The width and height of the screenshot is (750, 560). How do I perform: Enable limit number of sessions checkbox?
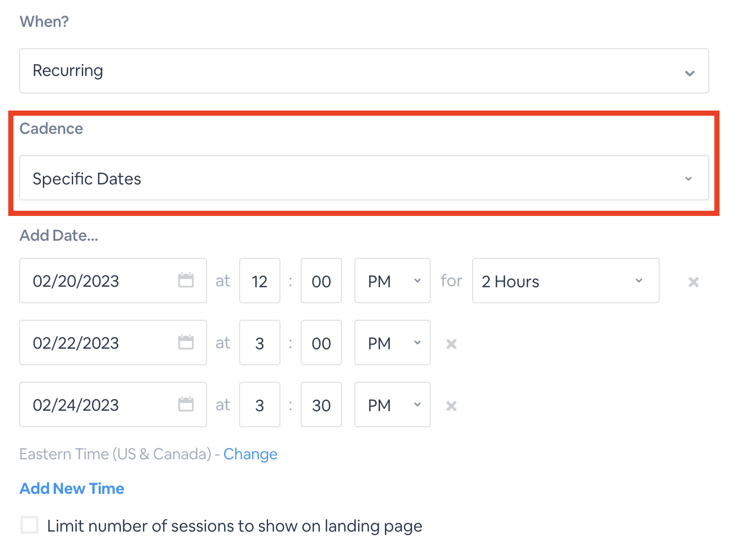(x=29, y=525)
